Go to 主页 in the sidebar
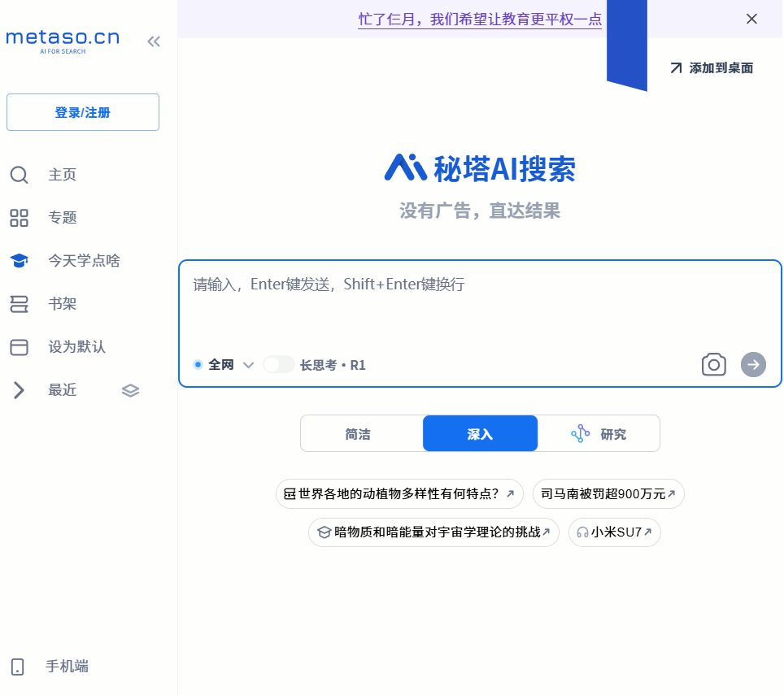The width and height of the screenshot is (784, 695). click(x=62, y=175)
